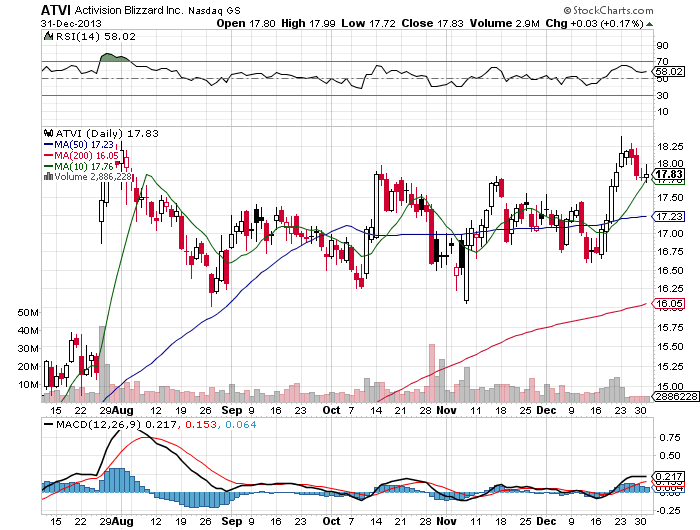The height and width of the screenshot is (530, 700).
Task: Click the 31-Dec-2013 date label
Action: click(71, 24)
